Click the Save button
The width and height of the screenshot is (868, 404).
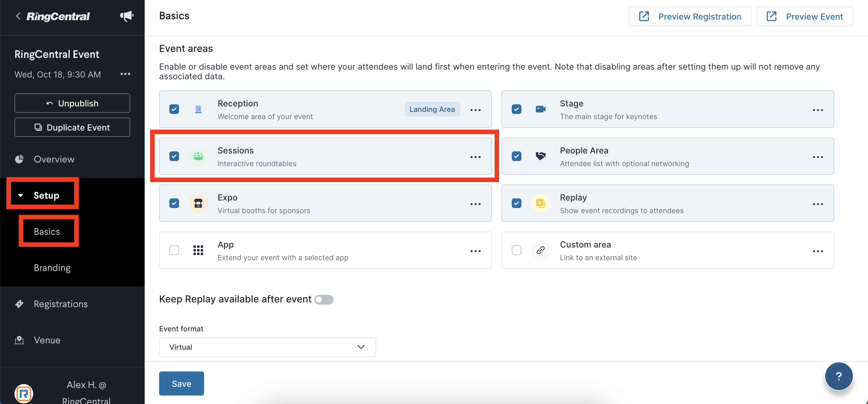182,383
